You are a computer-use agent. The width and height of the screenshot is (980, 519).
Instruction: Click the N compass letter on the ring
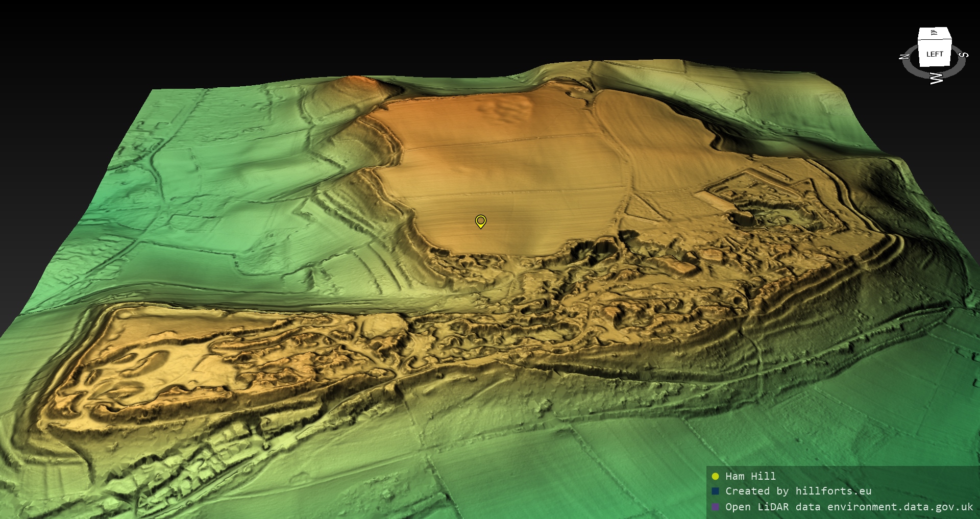coord(904,57)
